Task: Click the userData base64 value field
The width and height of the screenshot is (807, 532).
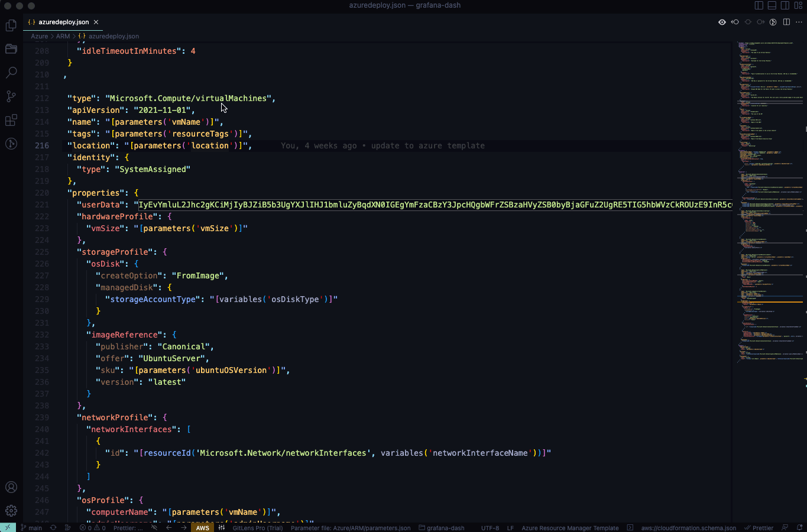Action: click(x=435, y=205)
